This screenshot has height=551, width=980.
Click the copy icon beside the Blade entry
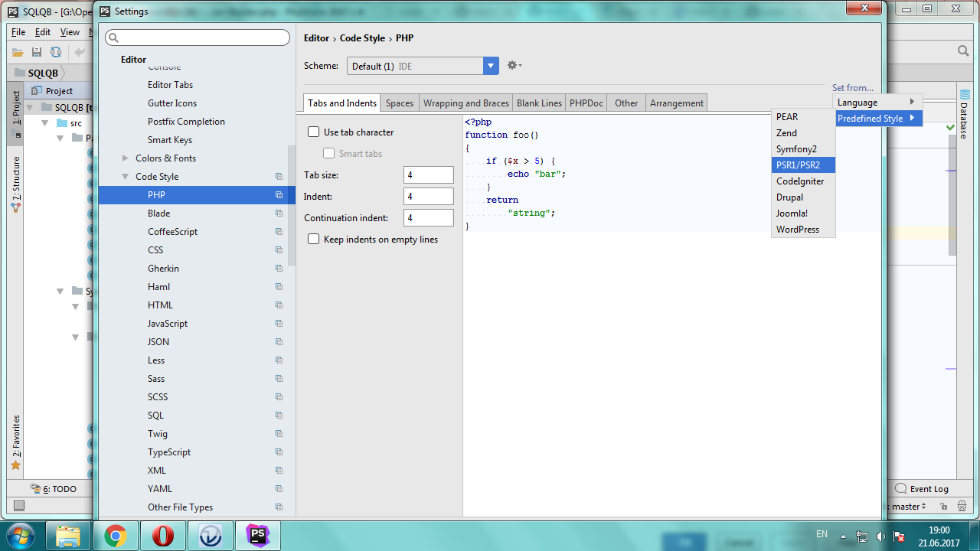pyautogui.click(x=279, y=214)
